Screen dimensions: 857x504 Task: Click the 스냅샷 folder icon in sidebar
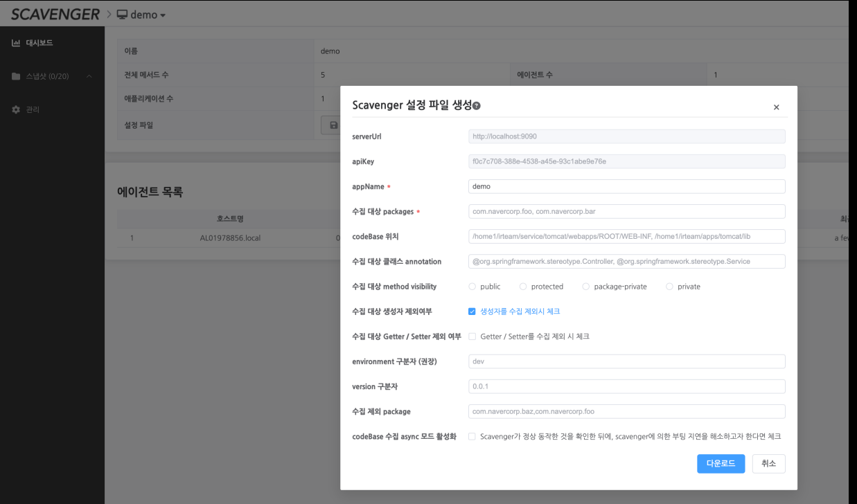pyautogui.click(x=16, y=75)
